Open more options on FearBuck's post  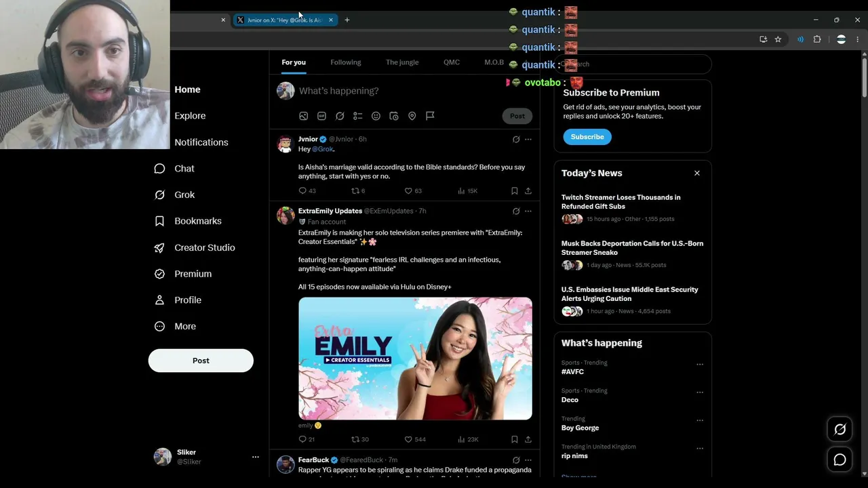[x=528, y=460]
